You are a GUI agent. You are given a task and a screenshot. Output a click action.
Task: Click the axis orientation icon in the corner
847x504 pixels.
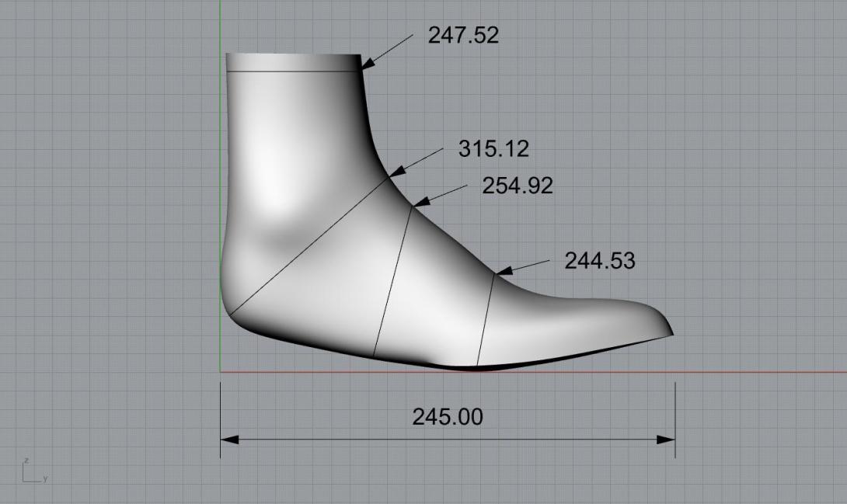point(34,471)
